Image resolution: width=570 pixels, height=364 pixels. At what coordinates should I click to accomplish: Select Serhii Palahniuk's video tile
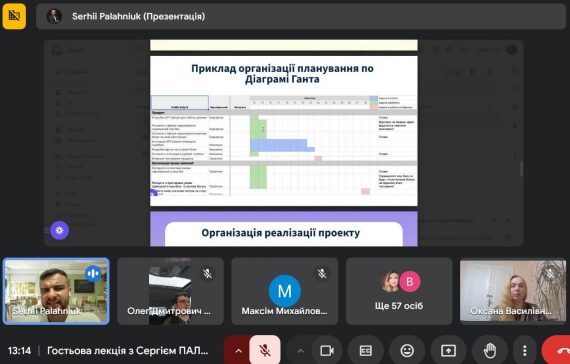click(56, 291)
